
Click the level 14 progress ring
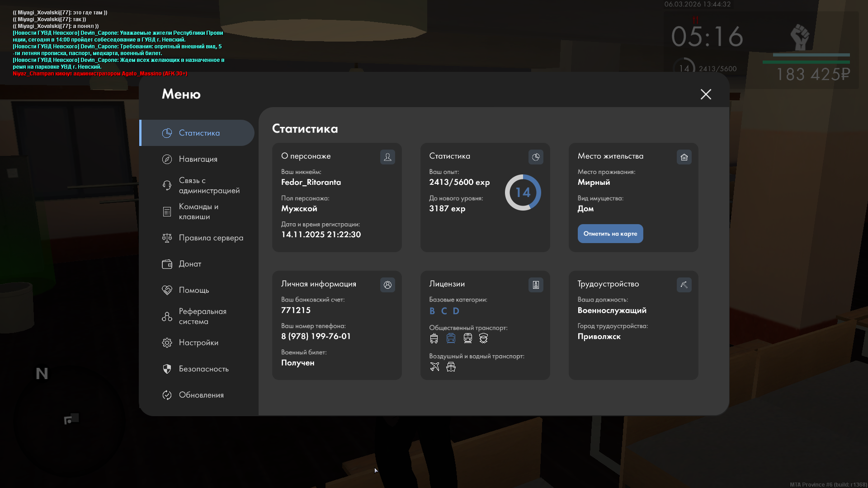coord(523,192)
